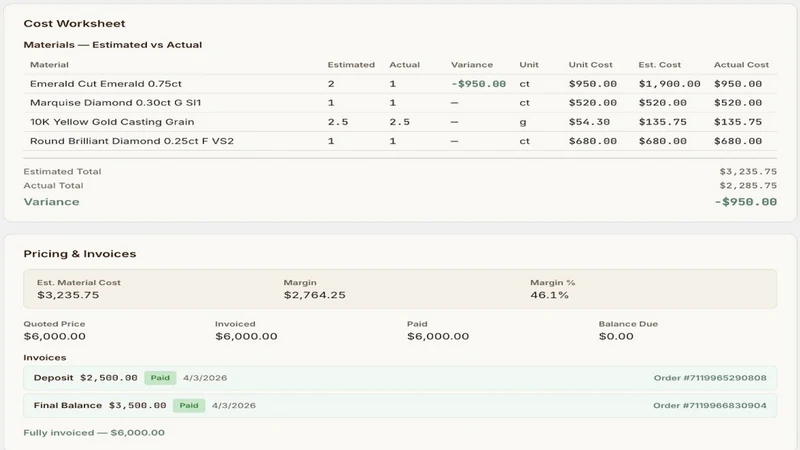Click the Material column header

click(x=49, y=65)
